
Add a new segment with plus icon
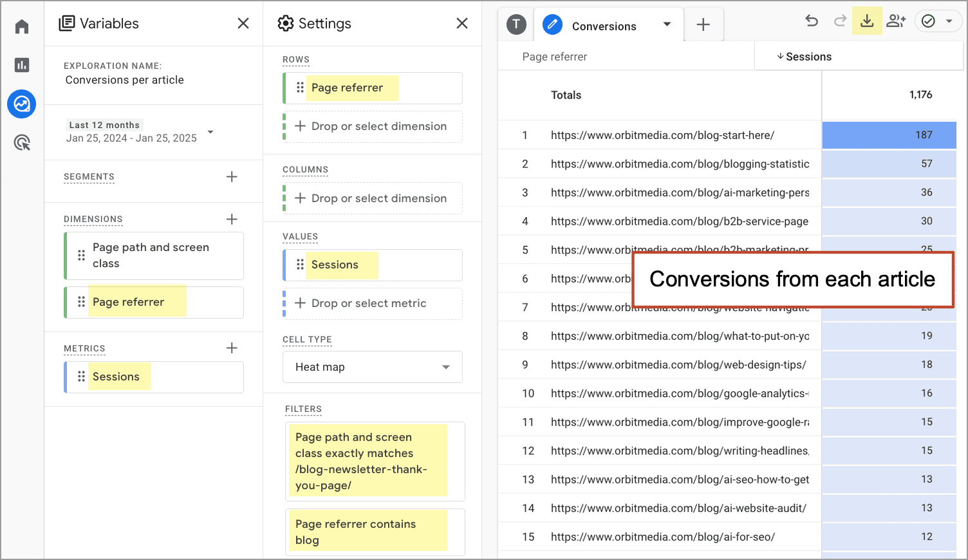click(x=232, y=176)
